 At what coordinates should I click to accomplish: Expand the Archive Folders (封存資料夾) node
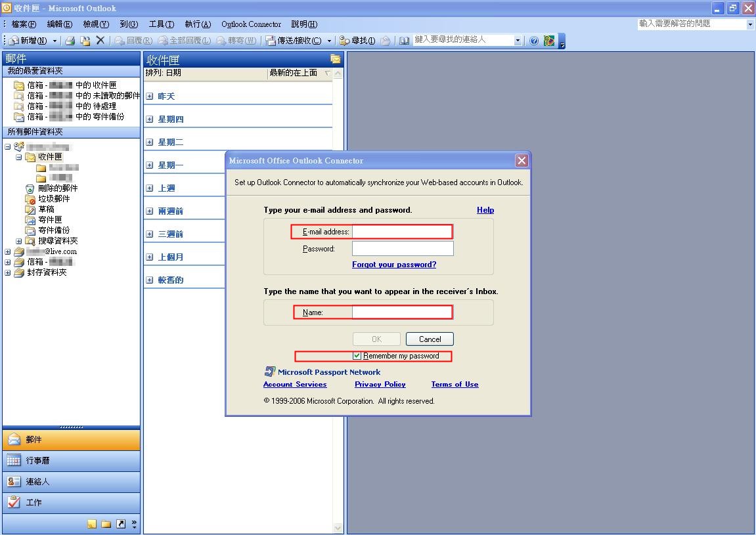pyautogui.click(x=7, y=273)
